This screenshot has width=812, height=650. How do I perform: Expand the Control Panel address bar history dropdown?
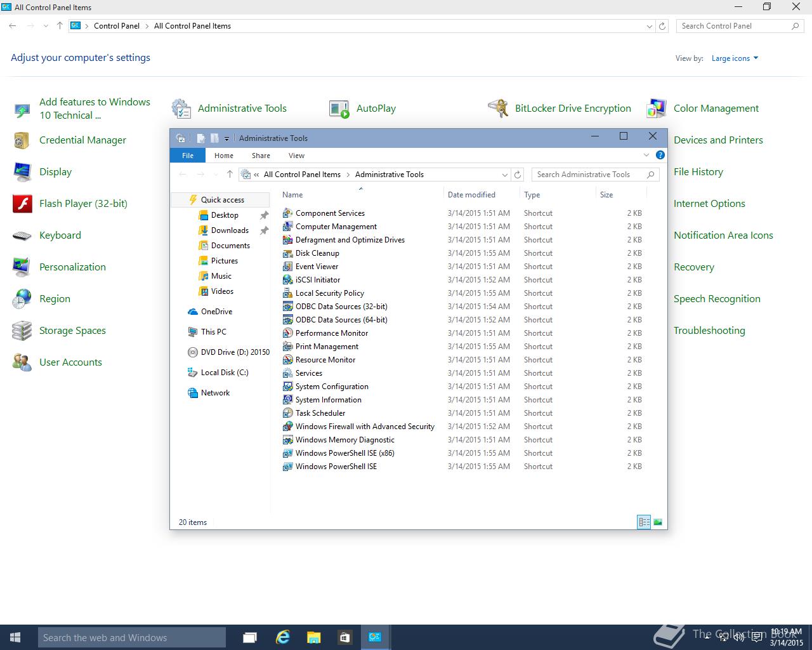point(649,26)
